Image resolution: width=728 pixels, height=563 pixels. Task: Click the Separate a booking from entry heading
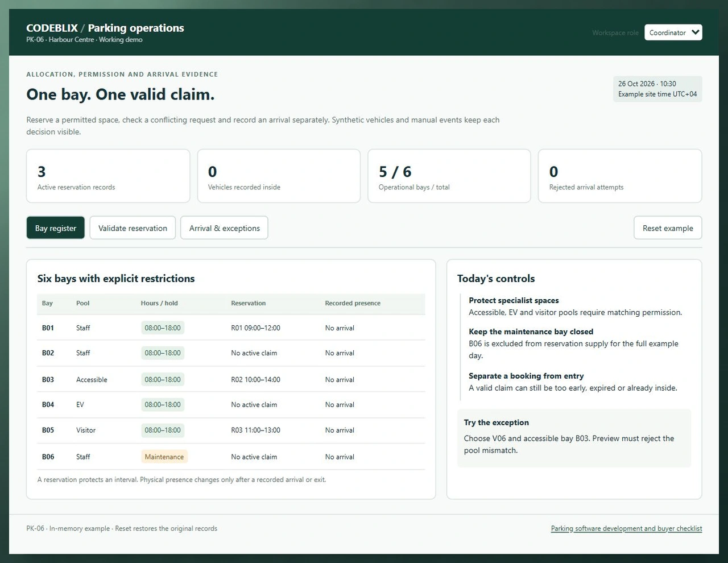pos(526,376)
